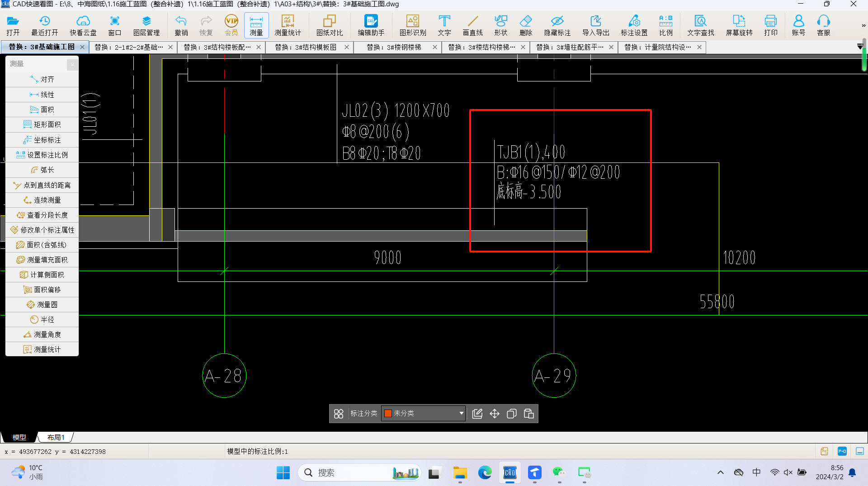Click the copy annotation icon
Image resolution: width=868 pixels, height=486 pixels.
pyautogui.click(x=512, y=414)
